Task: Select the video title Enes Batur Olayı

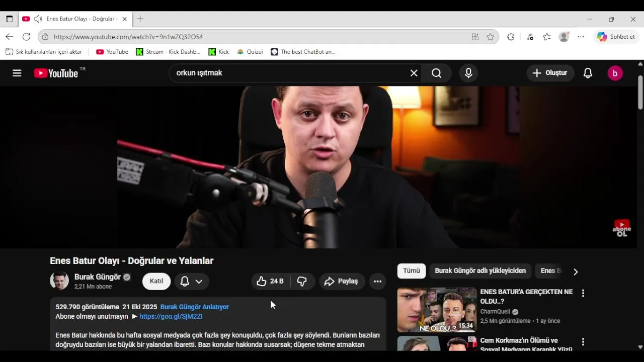Action: coord(132,261)
